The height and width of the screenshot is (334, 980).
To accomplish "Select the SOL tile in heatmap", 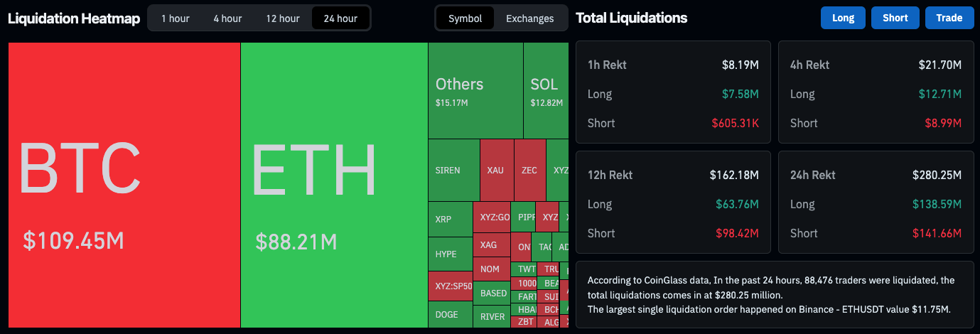I will [x=545, y=90].
